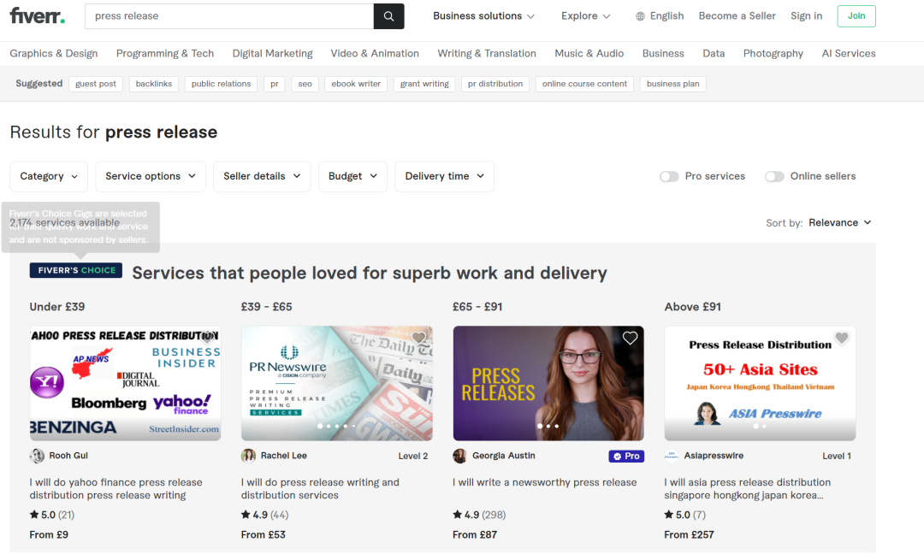Open the Music & Audio category
Image resolution: width=924 pixels, height=560 pixels.
tap(589, 54)
